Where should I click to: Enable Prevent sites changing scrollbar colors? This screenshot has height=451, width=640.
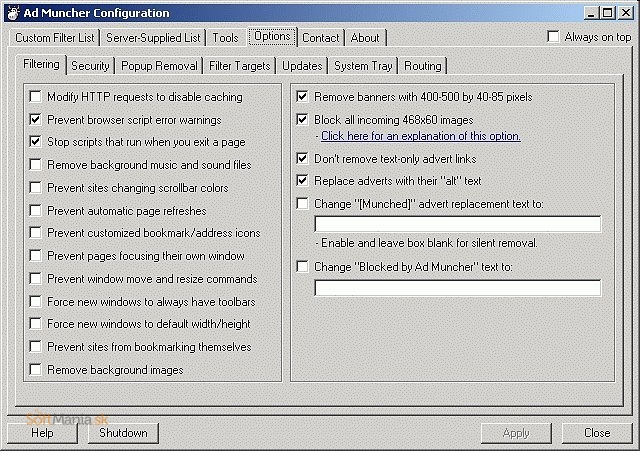click(36, 188)
